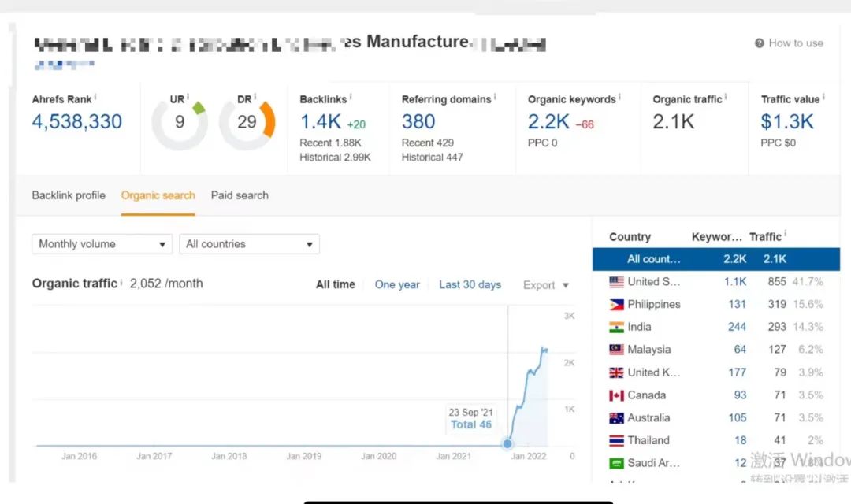Open Malaysia keywords count 64
The width and height of the screenshot is (851, 504).
click(740, 350)
